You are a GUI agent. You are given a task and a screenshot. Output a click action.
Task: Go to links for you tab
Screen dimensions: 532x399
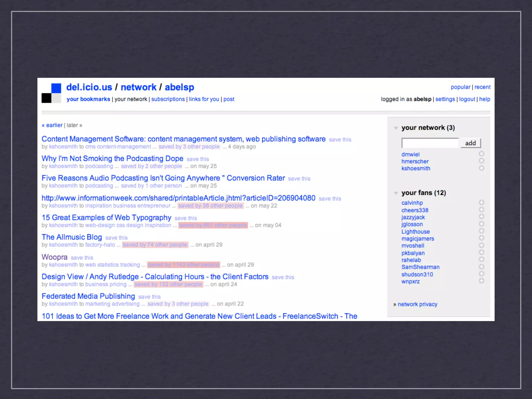pos(204,99)
